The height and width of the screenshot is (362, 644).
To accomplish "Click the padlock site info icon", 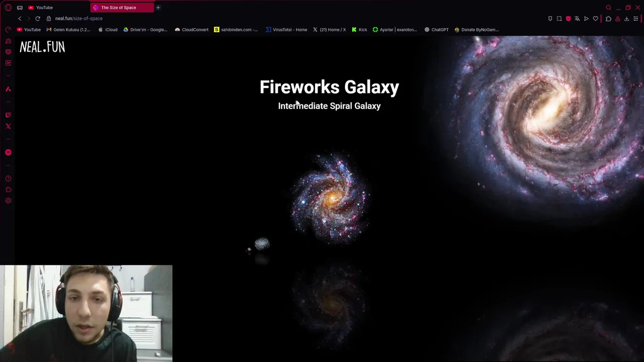I will [x=49, y=19].
